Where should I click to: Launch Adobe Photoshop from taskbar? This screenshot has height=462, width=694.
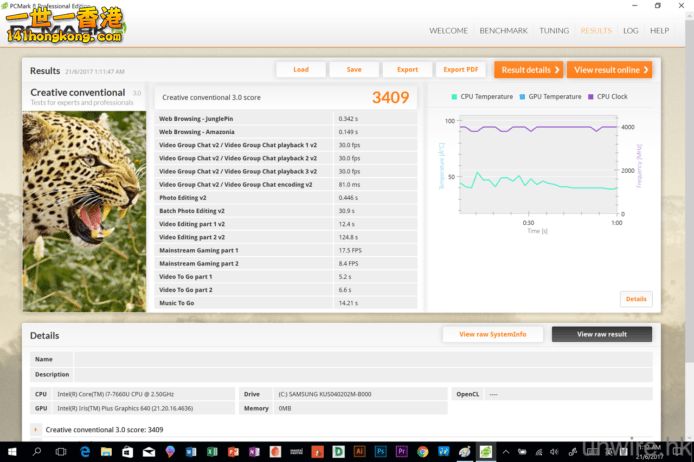(381, 451)
